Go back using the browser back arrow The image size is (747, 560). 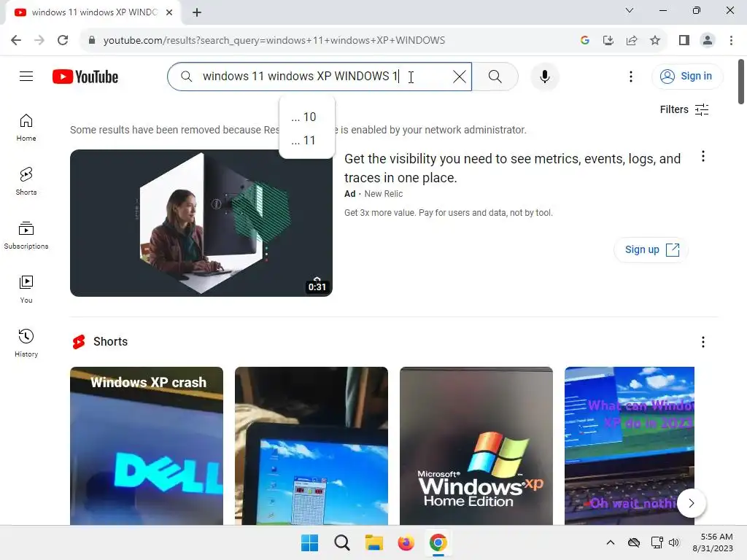[16, 40]
